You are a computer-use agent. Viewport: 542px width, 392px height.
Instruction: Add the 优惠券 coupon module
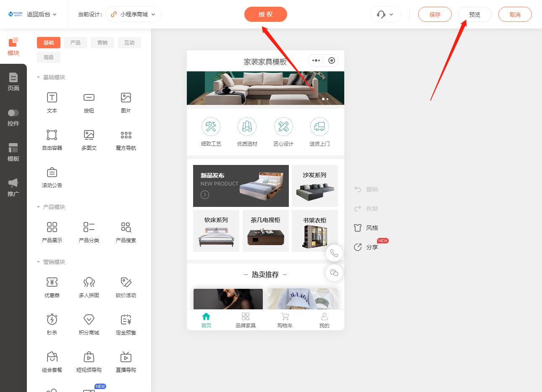coord(52,287)
